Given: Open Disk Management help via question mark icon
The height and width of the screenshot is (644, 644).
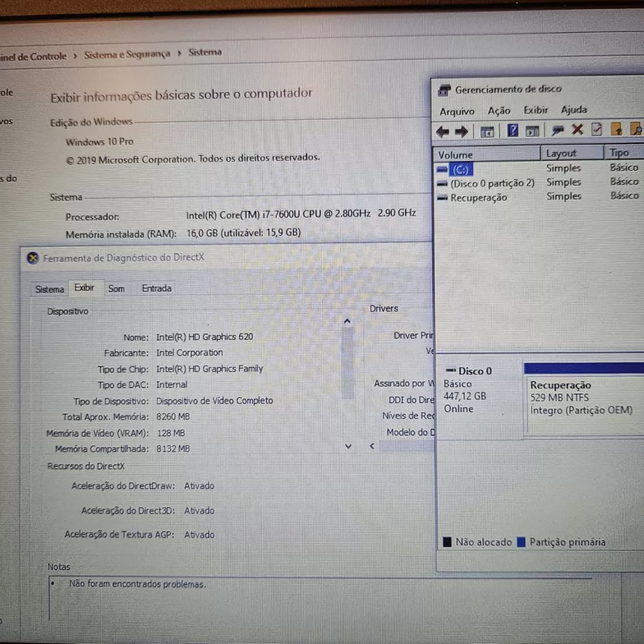Looking at the screenshot, I should click(x=512, y=131).
